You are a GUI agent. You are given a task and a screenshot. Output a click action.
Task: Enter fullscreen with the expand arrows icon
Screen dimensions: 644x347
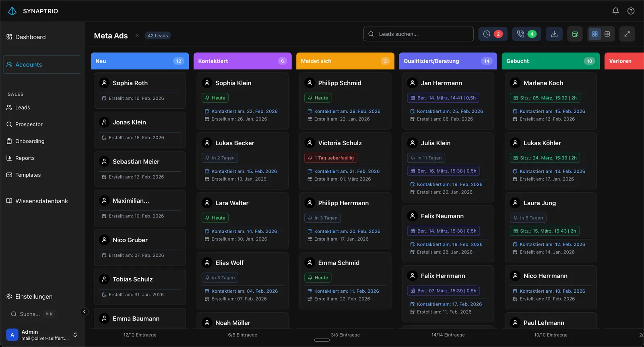(627, 34)
